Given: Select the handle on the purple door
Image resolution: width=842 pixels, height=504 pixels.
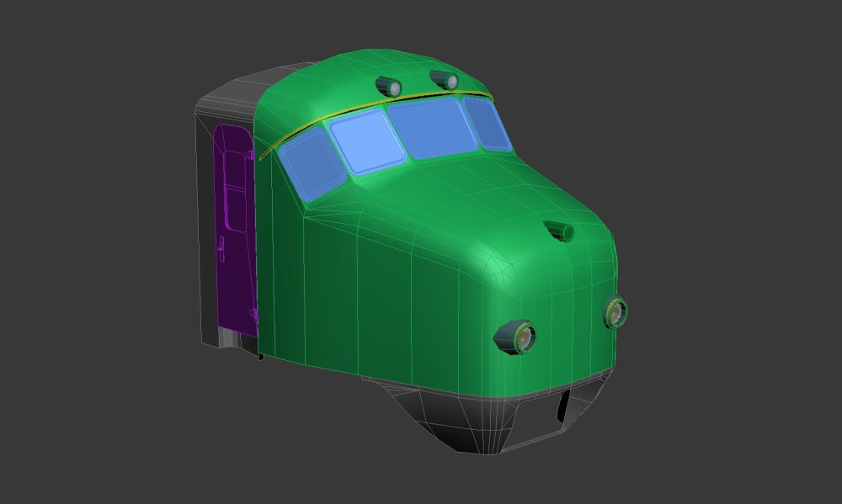Looking at the screenshot, I should coord(221,246).
